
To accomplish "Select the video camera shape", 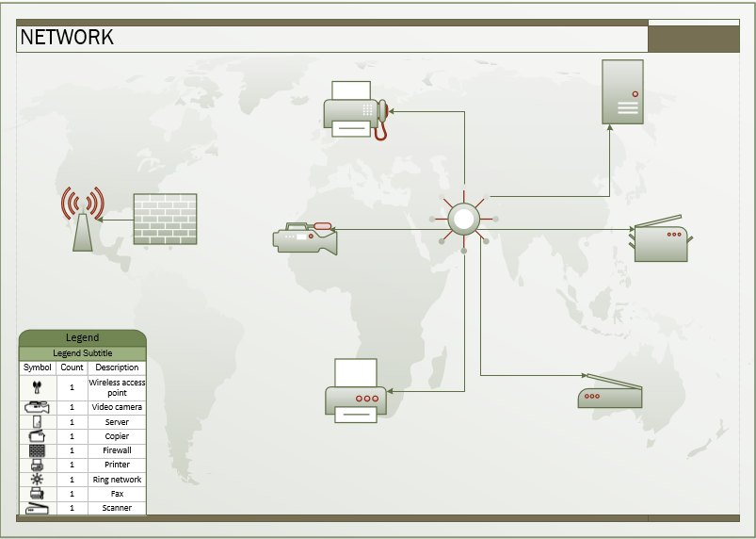I will (305, 237).
